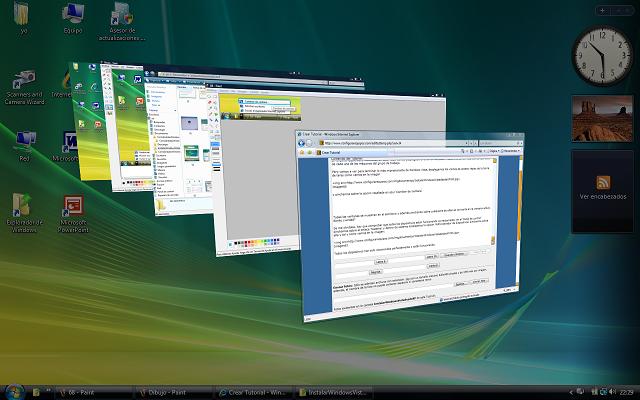Expand the quick launch overflow chevron
The width and height of the screenshot is (640, 400).
click(x=48, y=391)
